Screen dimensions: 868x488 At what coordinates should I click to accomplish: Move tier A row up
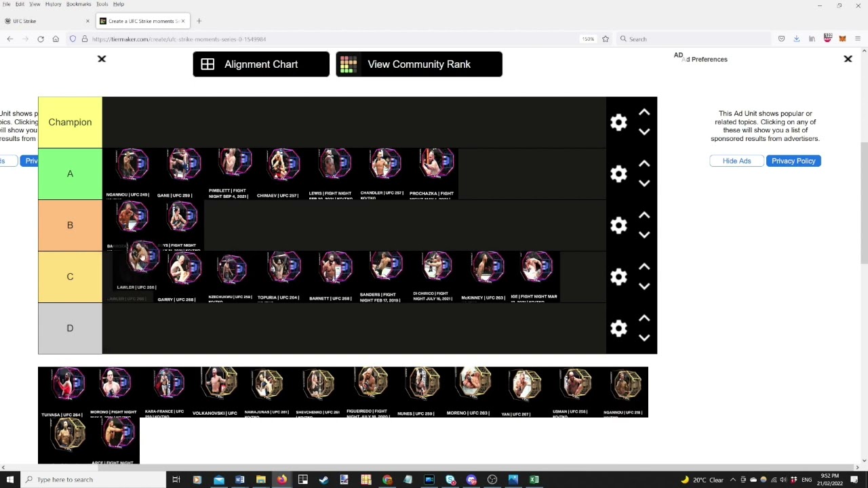(644, 164)
